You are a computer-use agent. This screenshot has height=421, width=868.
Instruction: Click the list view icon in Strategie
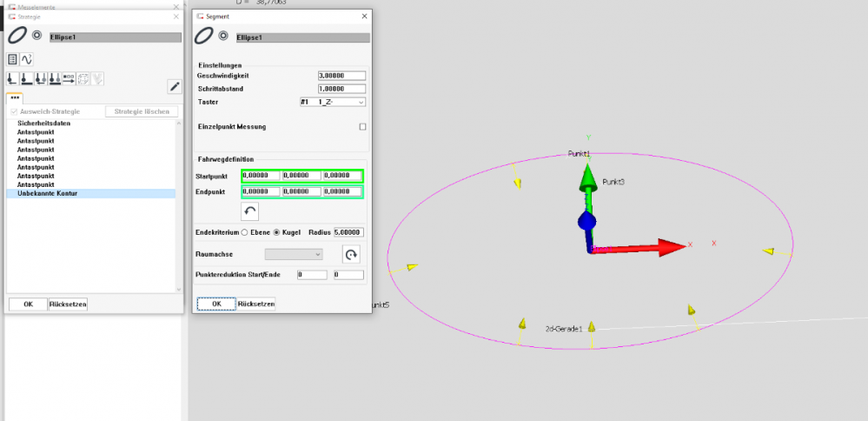click(x=13, y=59)
